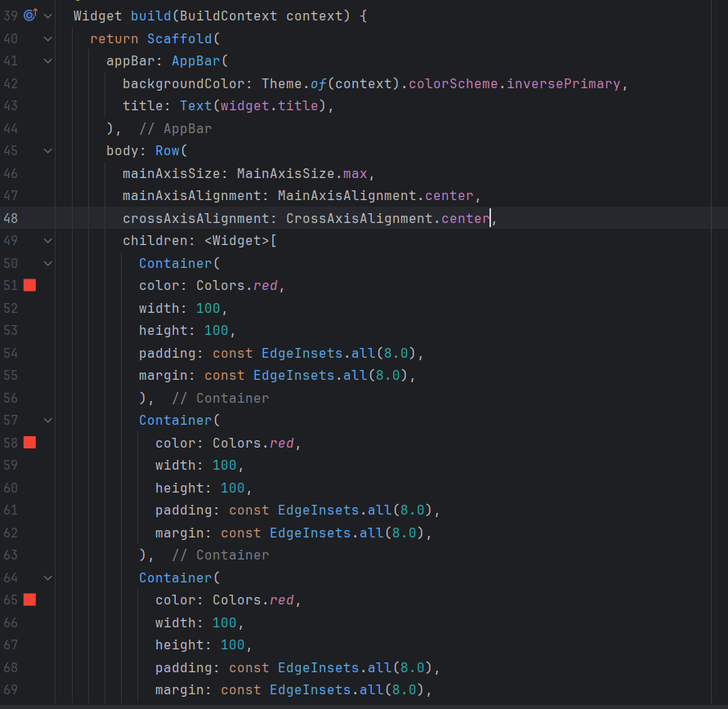This screenshot has height=709, width=728.
Task: Click line number 42 in the gutter
Action: (11, 83)
